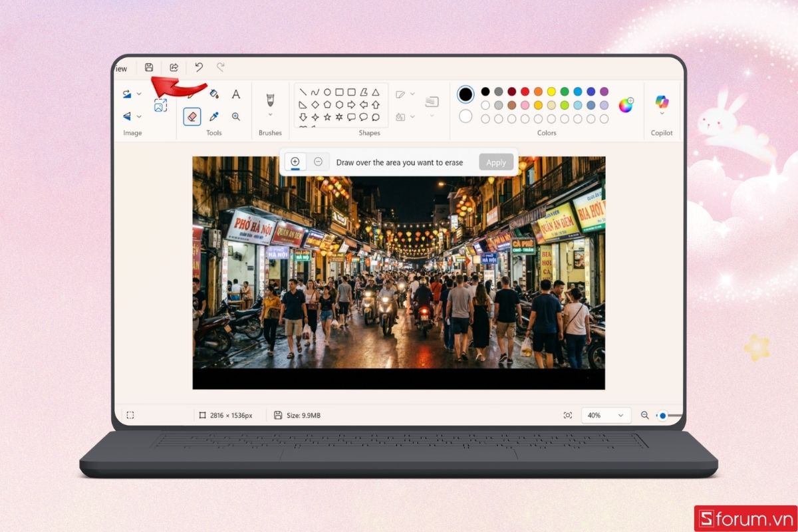Choose the Triangle shape
The height and width of the screenshot is (532, 798).
tap(376, 92)
